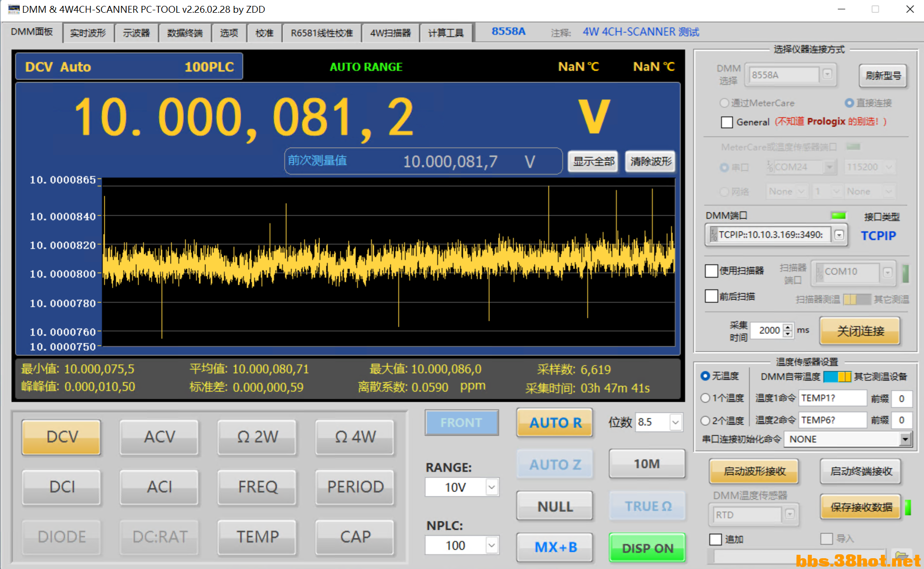Screen dimensions: 924x569
Task: Select the DCV measurement function
Action: 61,437
